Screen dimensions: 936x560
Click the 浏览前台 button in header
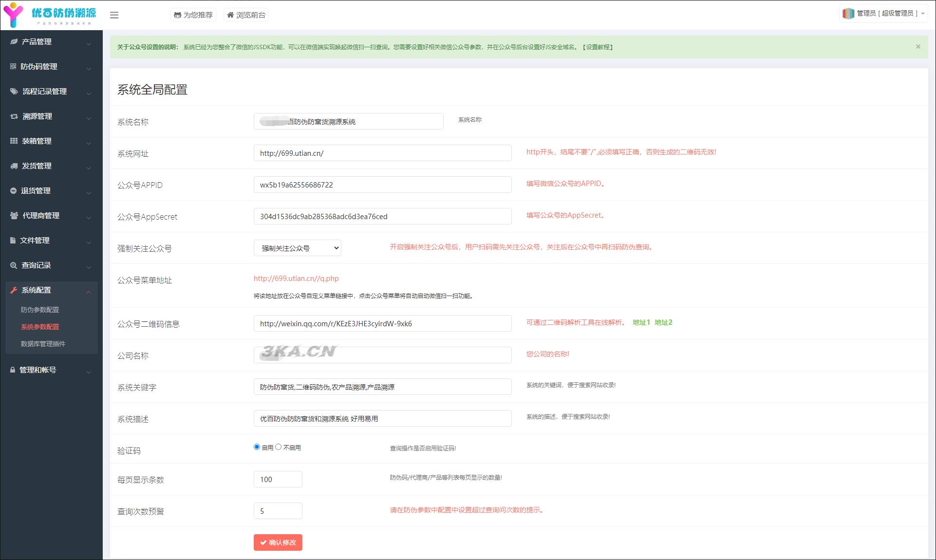[x=246, y=15]
